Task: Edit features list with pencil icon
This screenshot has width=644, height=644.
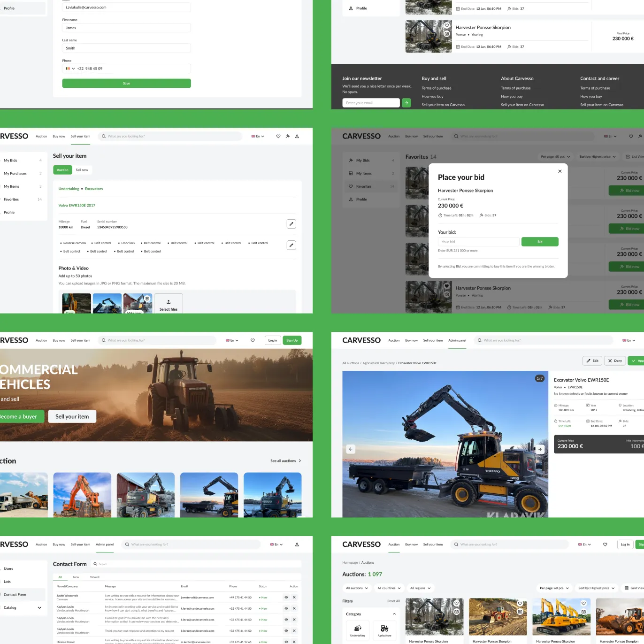Action: coord(291,245)
